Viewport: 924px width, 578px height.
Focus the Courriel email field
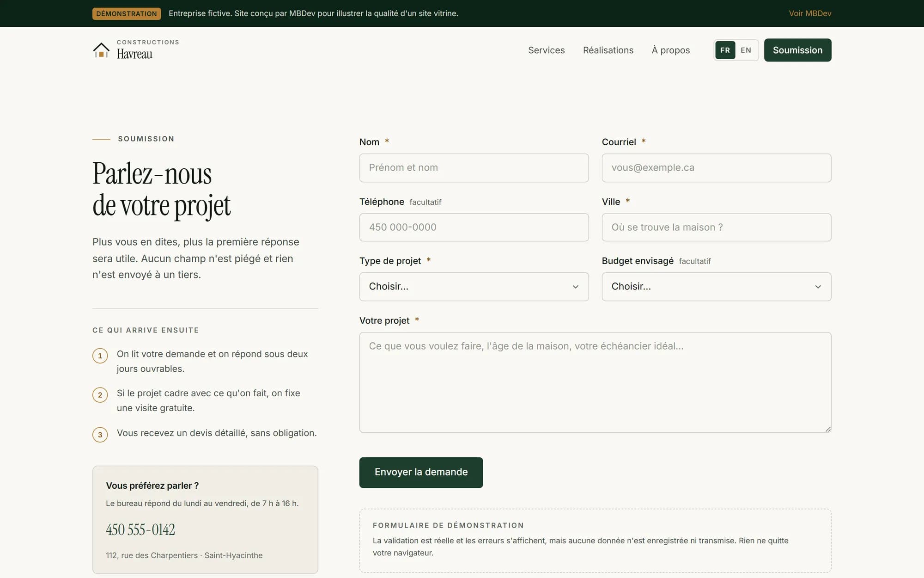716,168
